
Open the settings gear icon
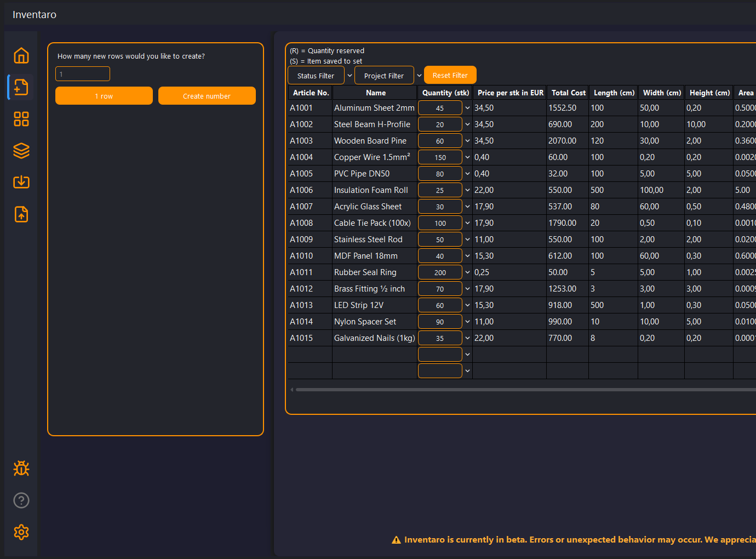coord(21,532)
